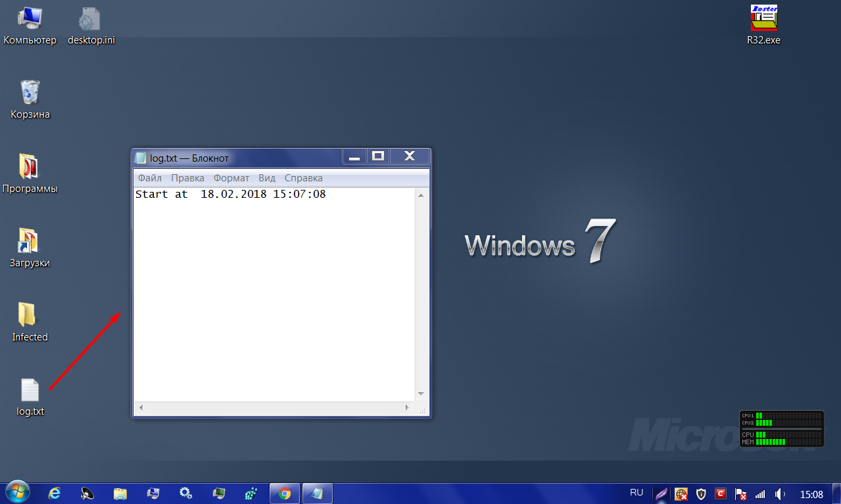Minimize the log.txt Notepad window

click(354, 156)
